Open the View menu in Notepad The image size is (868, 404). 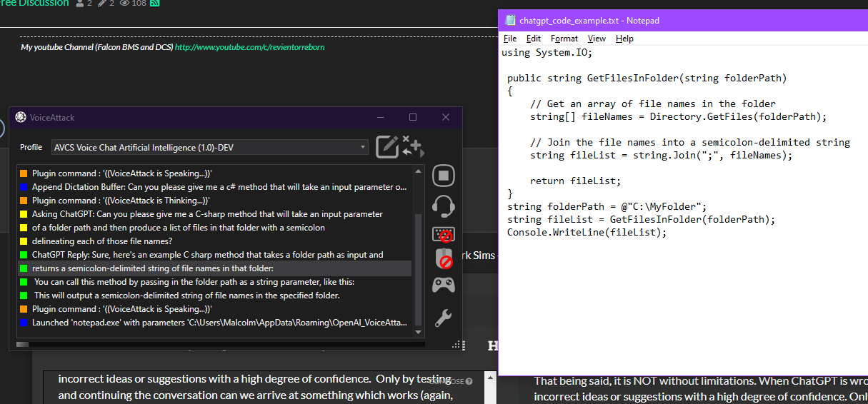tap(597, 39)
